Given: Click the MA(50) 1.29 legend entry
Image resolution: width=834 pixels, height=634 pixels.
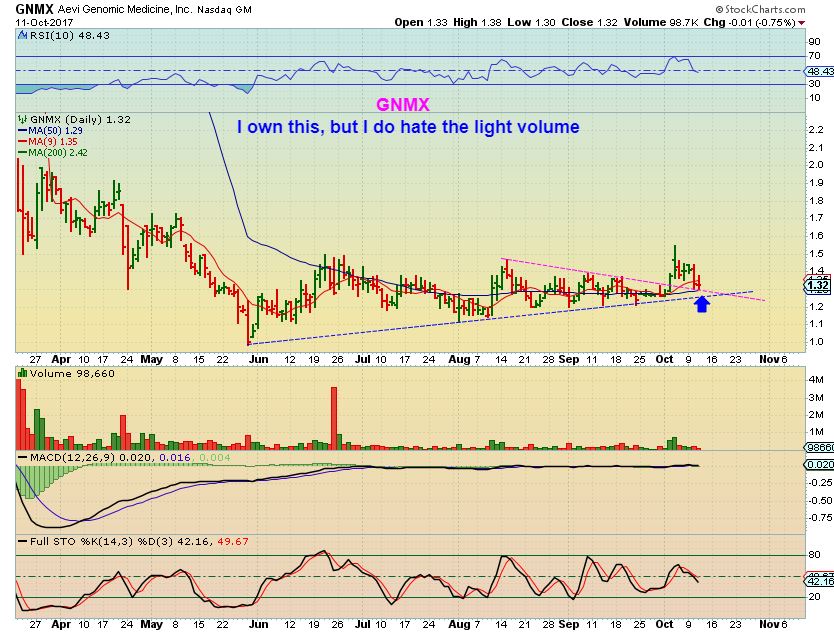Looking at the screenshot, I should click(55, 130).
